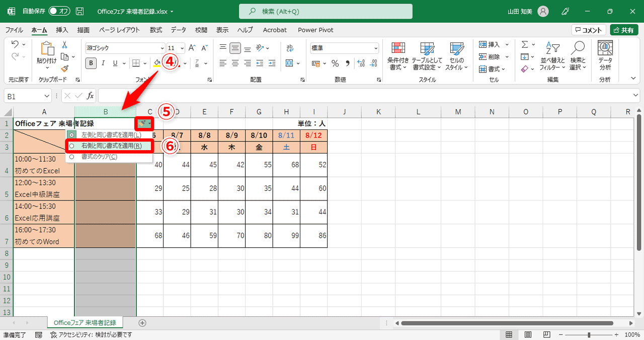
Task: Click the Comma Style icon
Action: tap(348, 63)
